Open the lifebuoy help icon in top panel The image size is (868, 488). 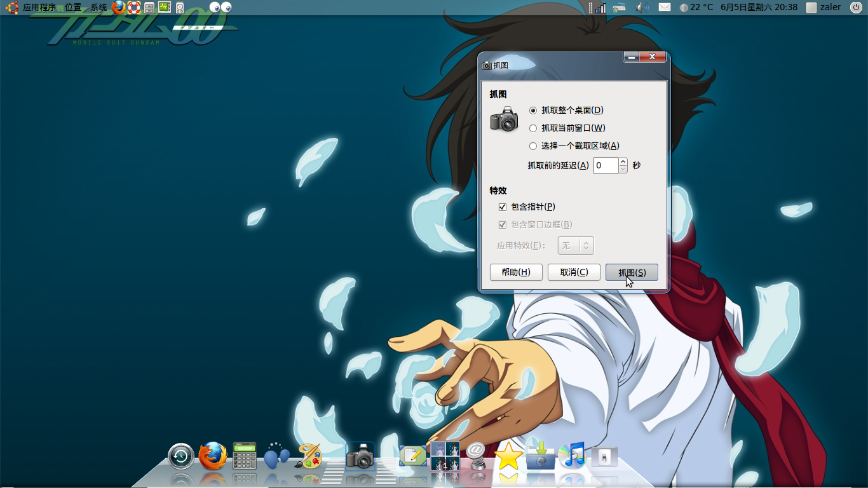pos(134,8)
